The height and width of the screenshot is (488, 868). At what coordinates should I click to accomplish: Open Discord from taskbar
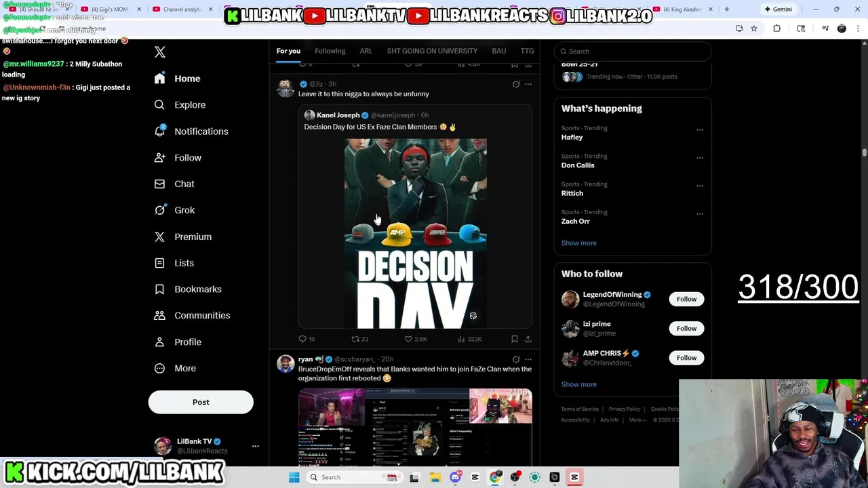pos(455,478)
